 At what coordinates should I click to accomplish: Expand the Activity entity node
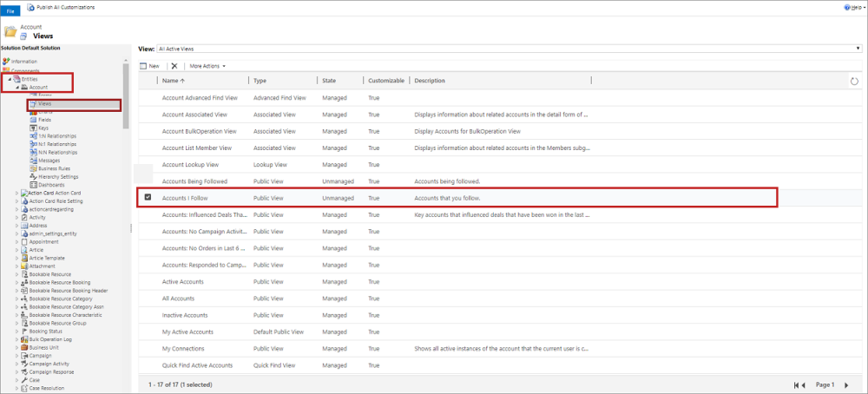(16, 217)
